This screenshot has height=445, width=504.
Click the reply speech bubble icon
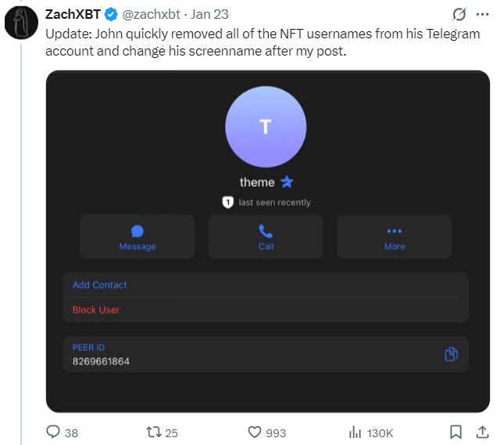pyautogui.click(x=54, y=432)
